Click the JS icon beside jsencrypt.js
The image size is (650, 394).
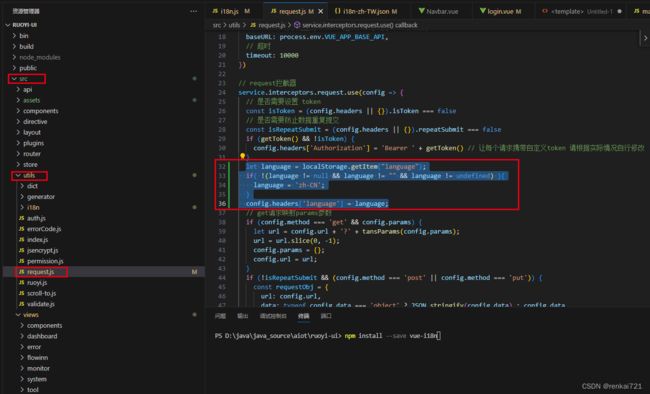point(22,251)
